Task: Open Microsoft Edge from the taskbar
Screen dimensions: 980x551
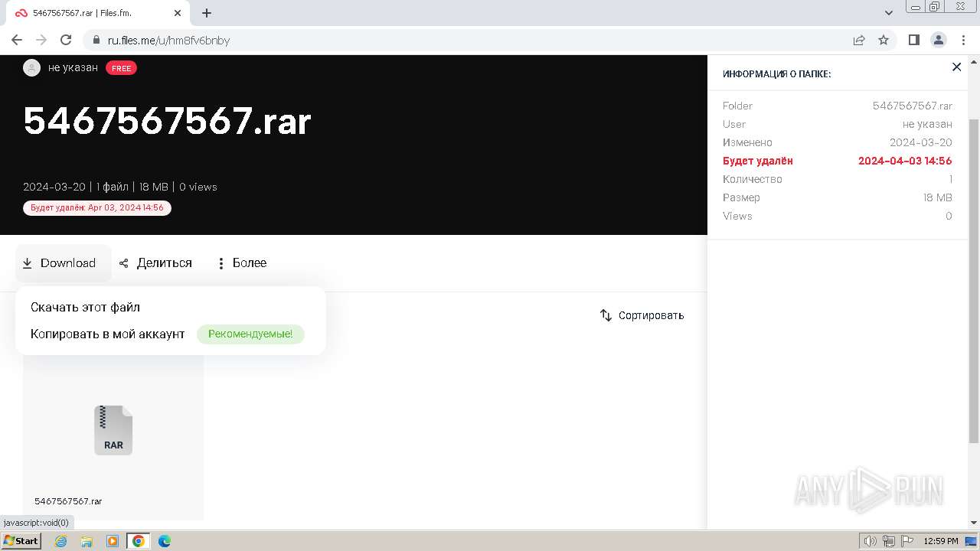Action: (165, 541)
